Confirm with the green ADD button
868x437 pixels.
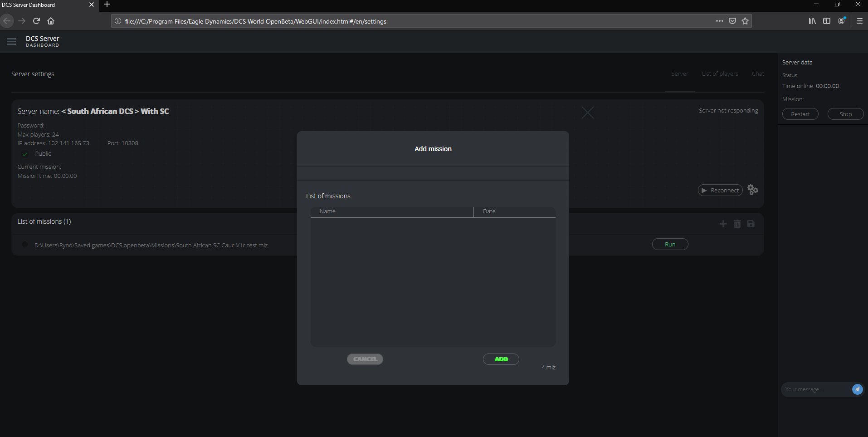pyautogui.click(x=501, y=359)
